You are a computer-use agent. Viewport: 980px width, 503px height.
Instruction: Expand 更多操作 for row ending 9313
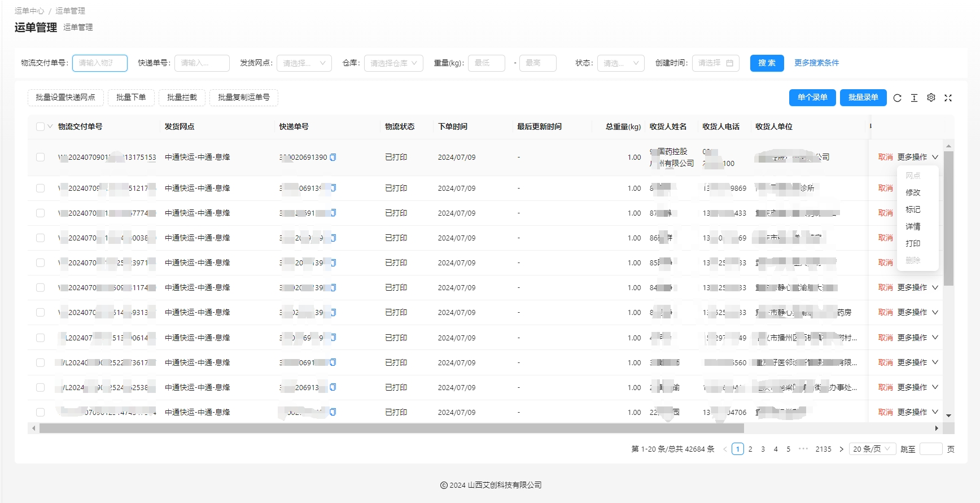(917, 312)
